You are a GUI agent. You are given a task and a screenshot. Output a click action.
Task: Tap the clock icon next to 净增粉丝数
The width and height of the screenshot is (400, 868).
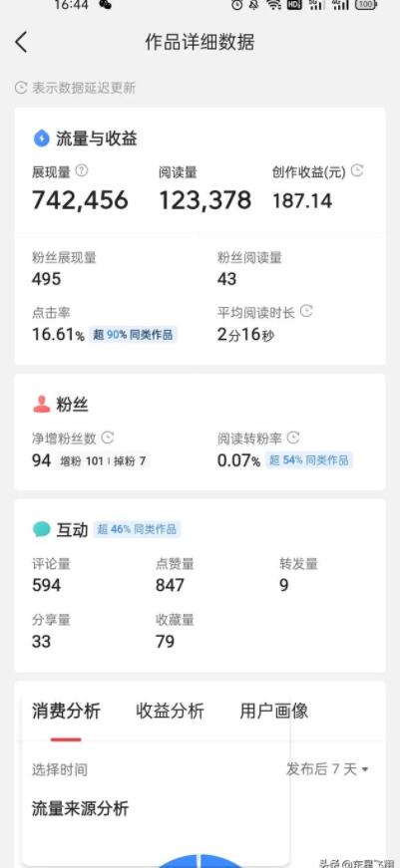[108, 437]
